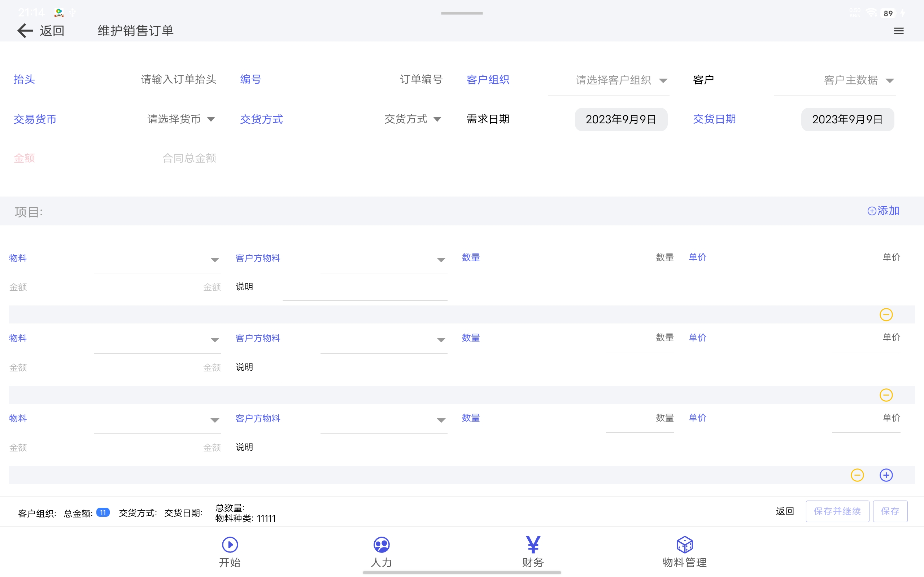Click the blue plus circle to add a row
Screen dimensions: 924x577
pos(886,475)
